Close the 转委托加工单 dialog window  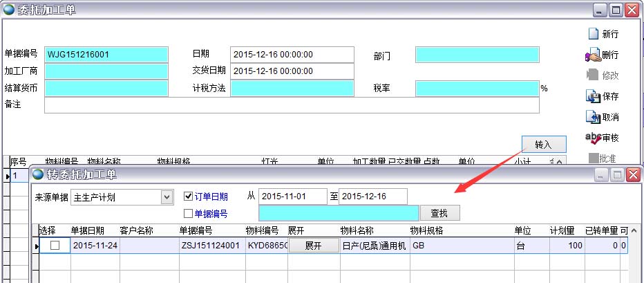(x=631, y=175)
